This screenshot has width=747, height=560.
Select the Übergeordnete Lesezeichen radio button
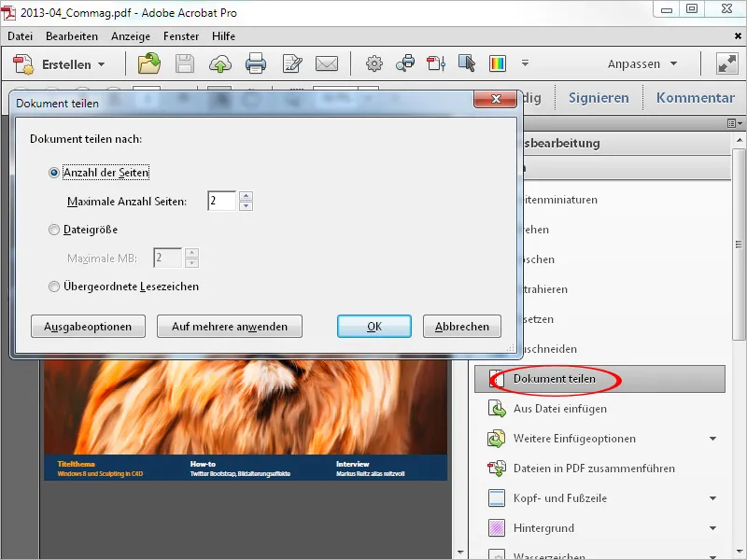click(x=54, y=287)
